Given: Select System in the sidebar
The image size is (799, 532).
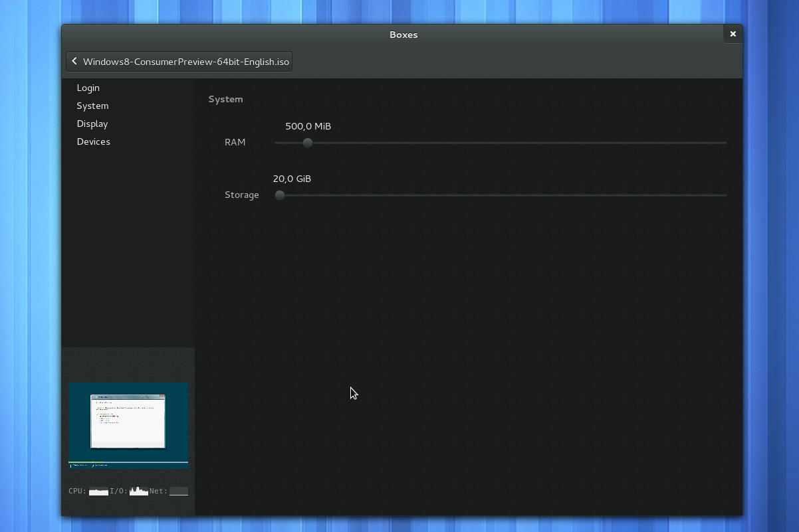Looking at the screenshot, I should (92, 106).
